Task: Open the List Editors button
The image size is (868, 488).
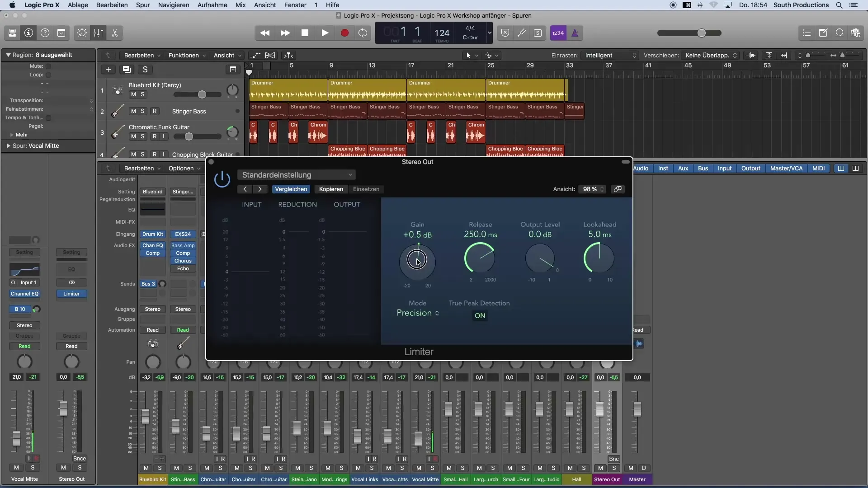Action: click(x=807, y=33)
